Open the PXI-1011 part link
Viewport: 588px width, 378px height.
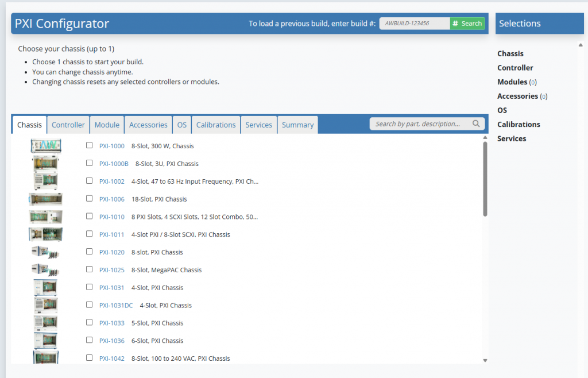tap(112, 234)
